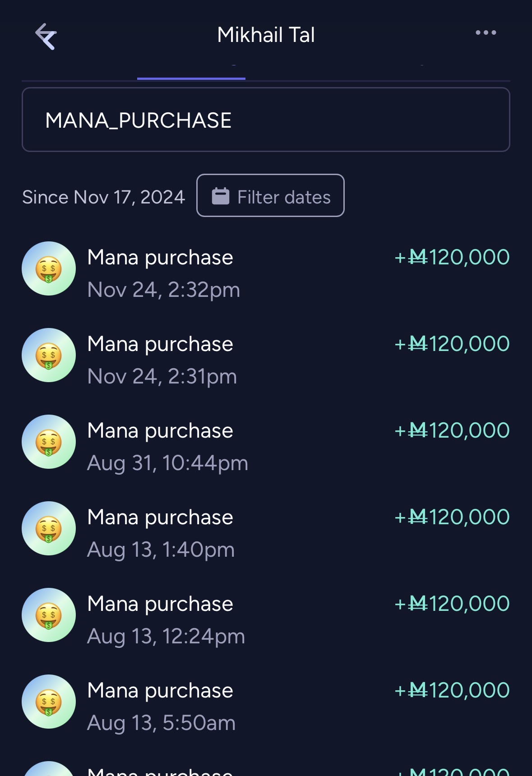Tap money-face icon for Aug 13, 5:50am purchase
The height and width of the screenshot is (776, 532).
point(49,702)
